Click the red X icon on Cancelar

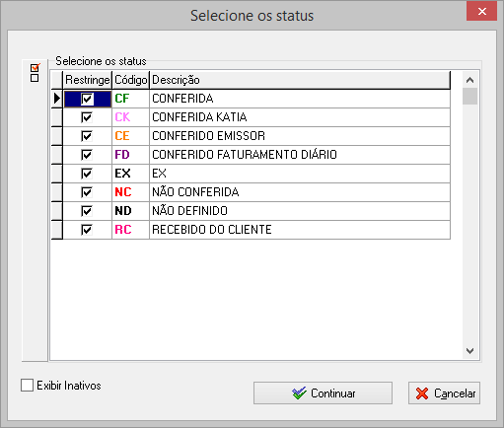click(422, 393)
